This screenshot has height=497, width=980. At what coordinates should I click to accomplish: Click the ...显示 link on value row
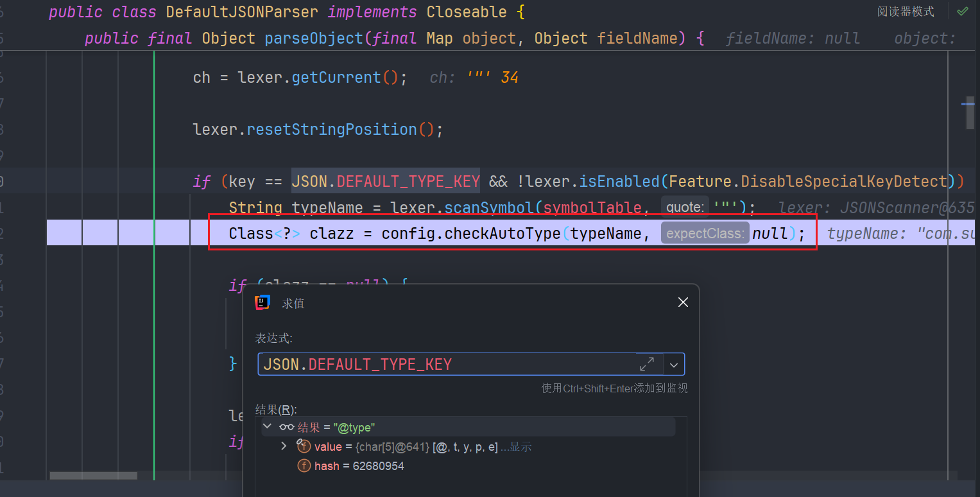515,447
